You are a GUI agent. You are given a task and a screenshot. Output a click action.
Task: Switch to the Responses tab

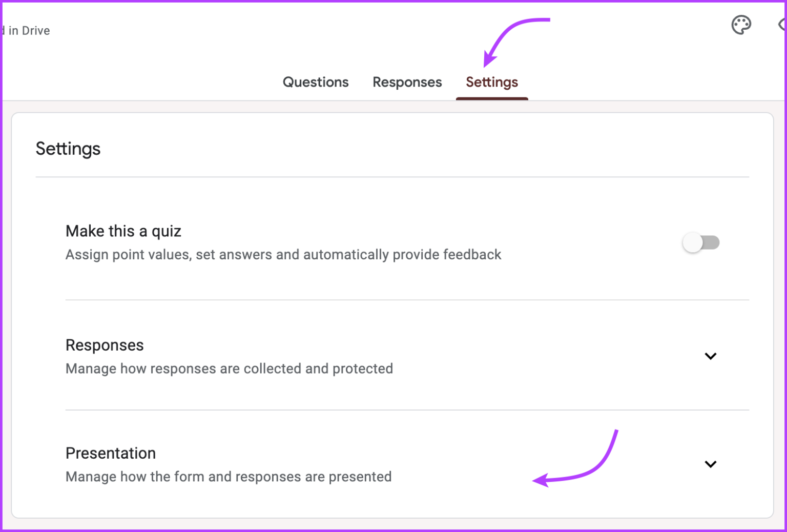tap(407, 82)
